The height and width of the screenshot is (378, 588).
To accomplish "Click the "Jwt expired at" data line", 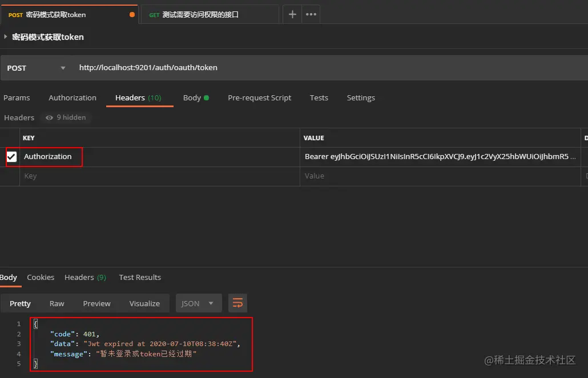I will click(x=145, y=344).
